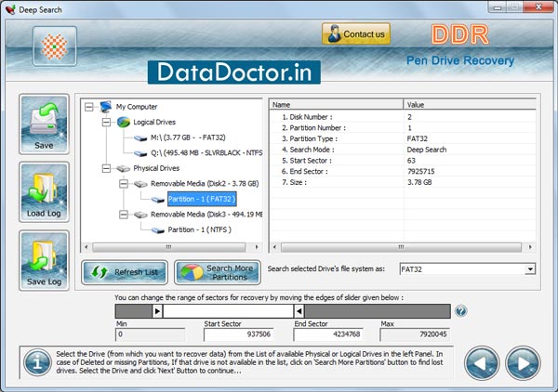
Task: Click the Max value field
Action: [415, 334]
